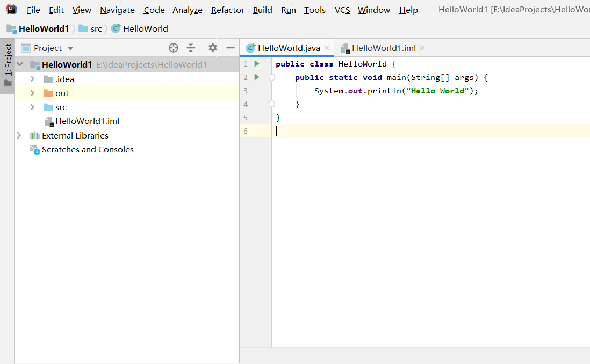This screenshot has height=364, width=590.
Task: Open the Project view dropdown
Action: click(x=70, y=48)
